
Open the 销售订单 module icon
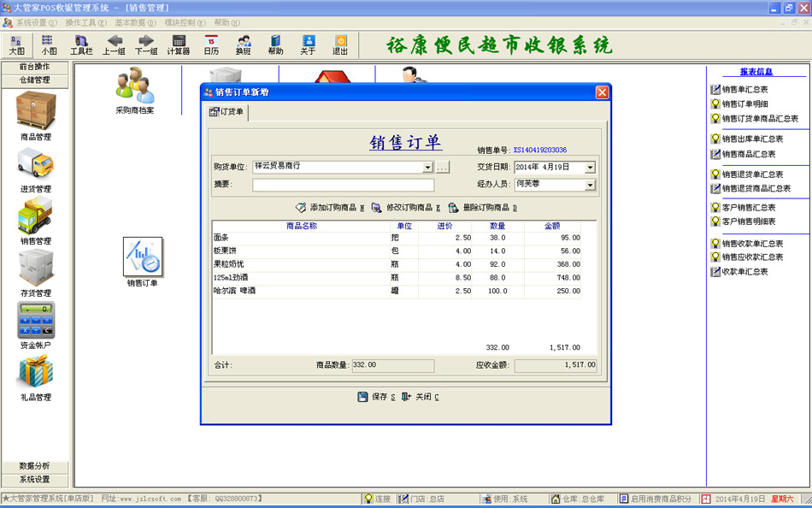[x=143, y=262]
